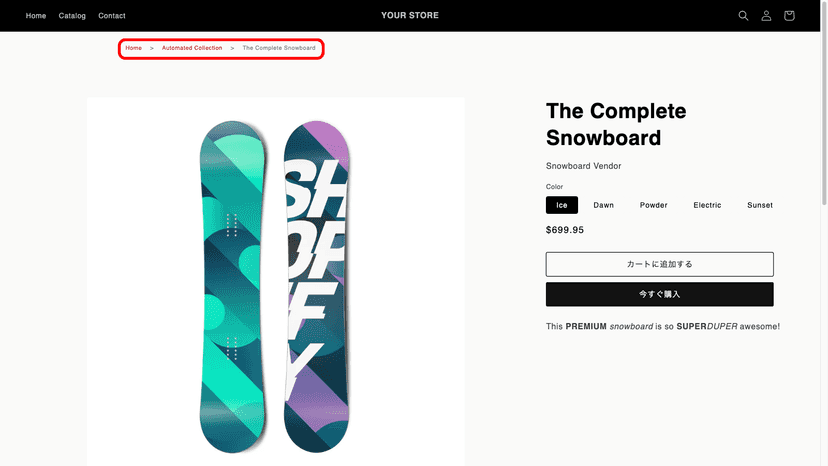Screen dimensions: 828x466
Task: Open the snowboard product image
Action: point(276,282)
